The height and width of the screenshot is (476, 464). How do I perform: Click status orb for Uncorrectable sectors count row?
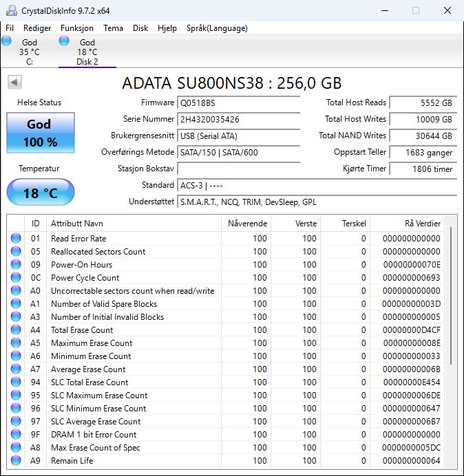click(16, 290)
